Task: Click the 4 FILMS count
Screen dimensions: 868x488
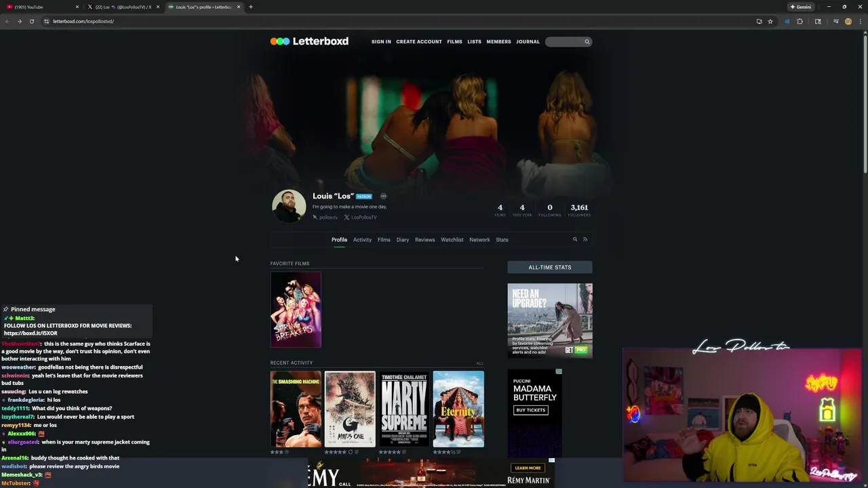Action: click(x=500, y=209)
